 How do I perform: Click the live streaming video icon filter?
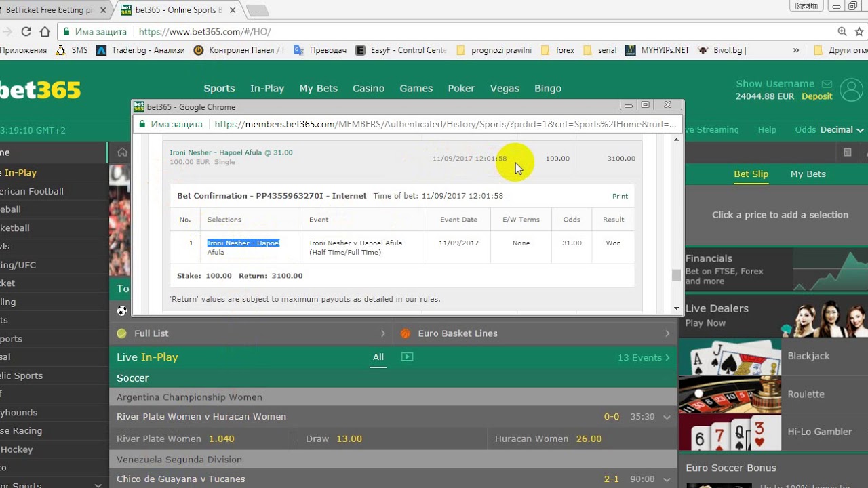point(407,357)
